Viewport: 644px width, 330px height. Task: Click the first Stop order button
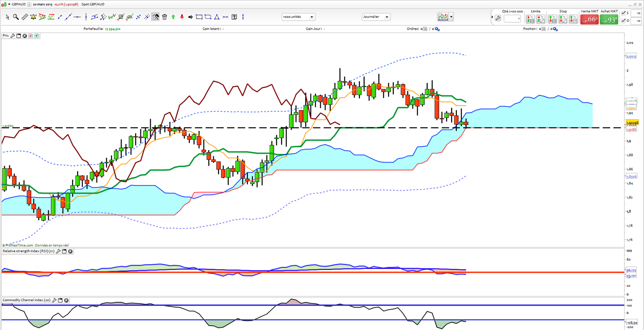click(553, 19)
